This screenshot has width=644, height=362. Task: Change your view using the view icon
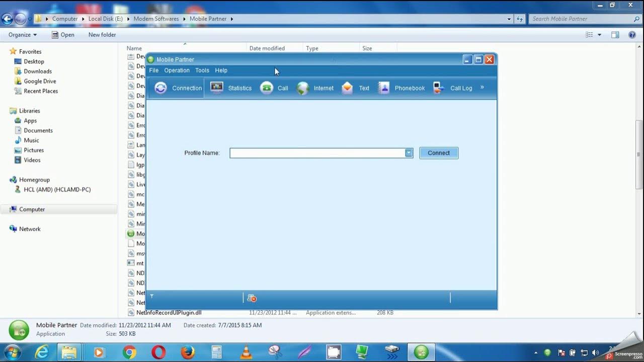589,35
